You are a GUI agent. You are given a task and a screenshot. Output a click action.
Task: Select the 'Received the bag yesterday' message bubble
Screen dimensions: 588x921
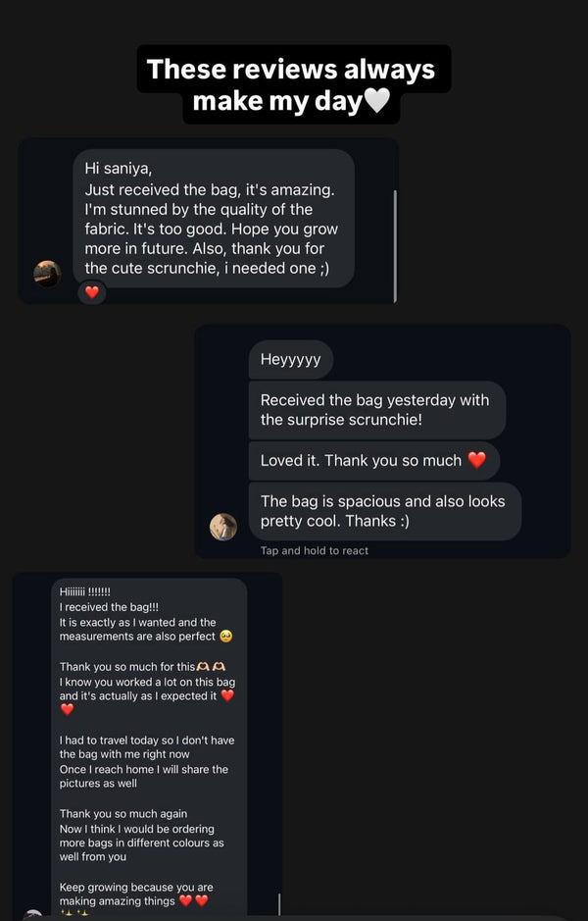[376, 410]
